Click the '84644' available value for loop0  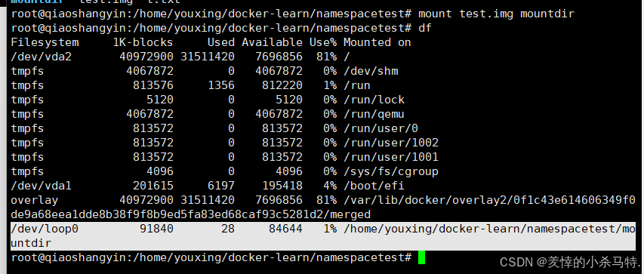[285, 229]
